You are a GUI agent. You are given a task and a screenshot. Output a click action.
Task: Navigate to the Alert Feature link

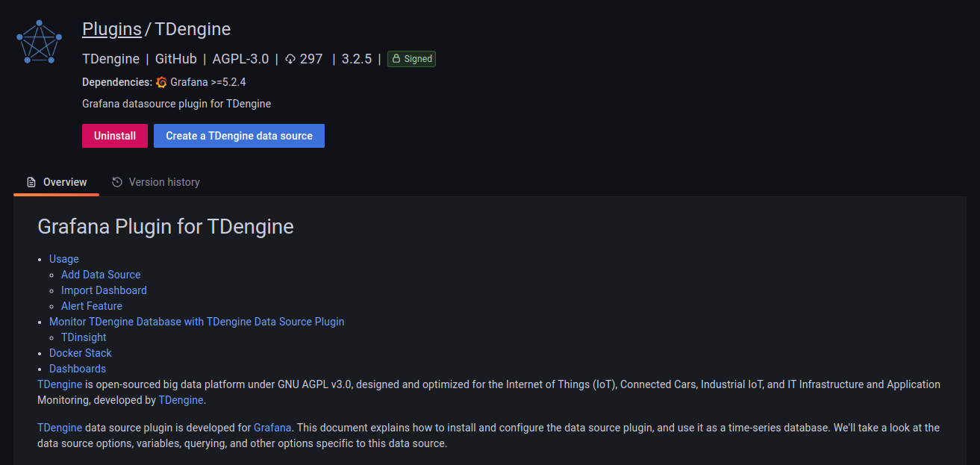91,306
